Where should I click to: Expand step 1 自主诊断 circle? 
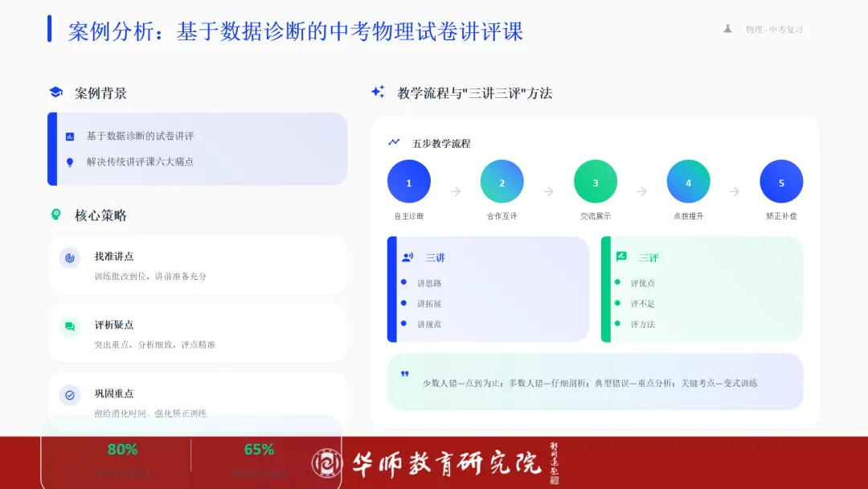(x=408, y=181)
